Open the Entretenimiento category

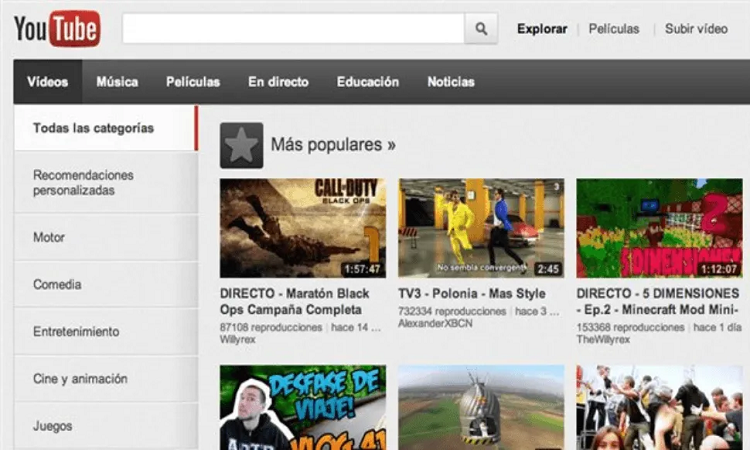point(106,331)
